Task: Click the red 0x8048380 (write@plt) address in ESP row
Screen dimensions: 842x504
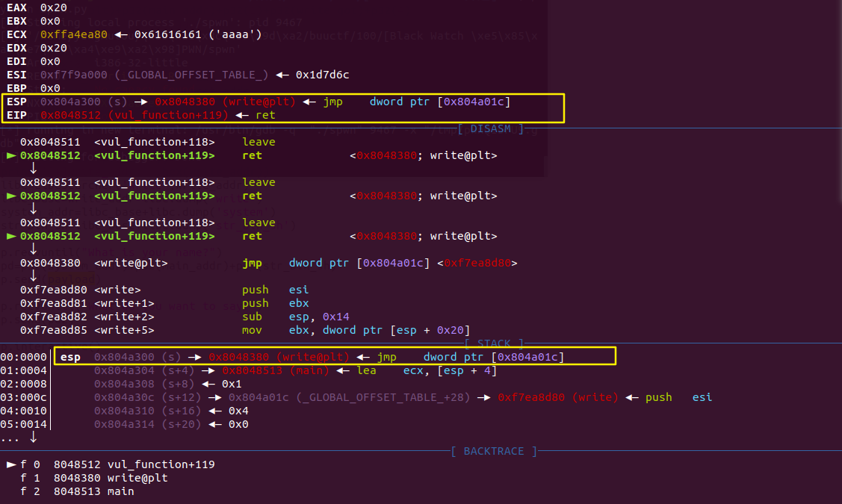Action: pyautogui.click(x=225, y=102)
